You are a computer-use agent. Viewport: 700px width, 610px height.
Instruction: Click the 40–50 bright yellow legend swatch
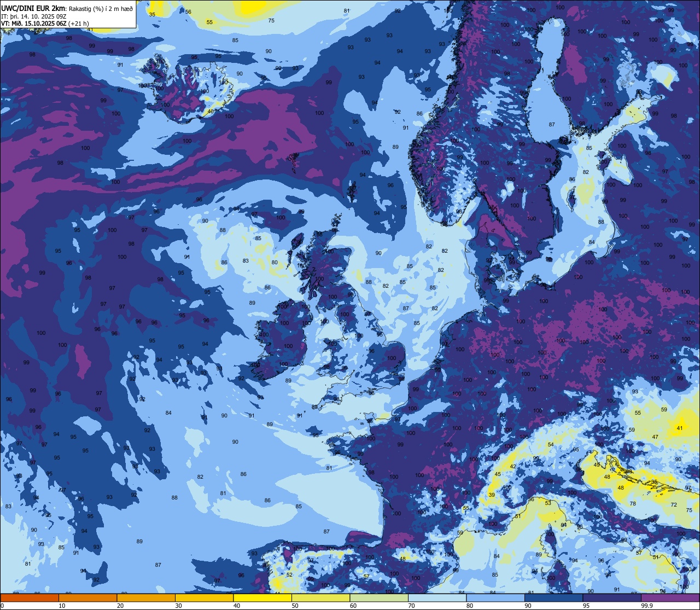tap(262, 597)
